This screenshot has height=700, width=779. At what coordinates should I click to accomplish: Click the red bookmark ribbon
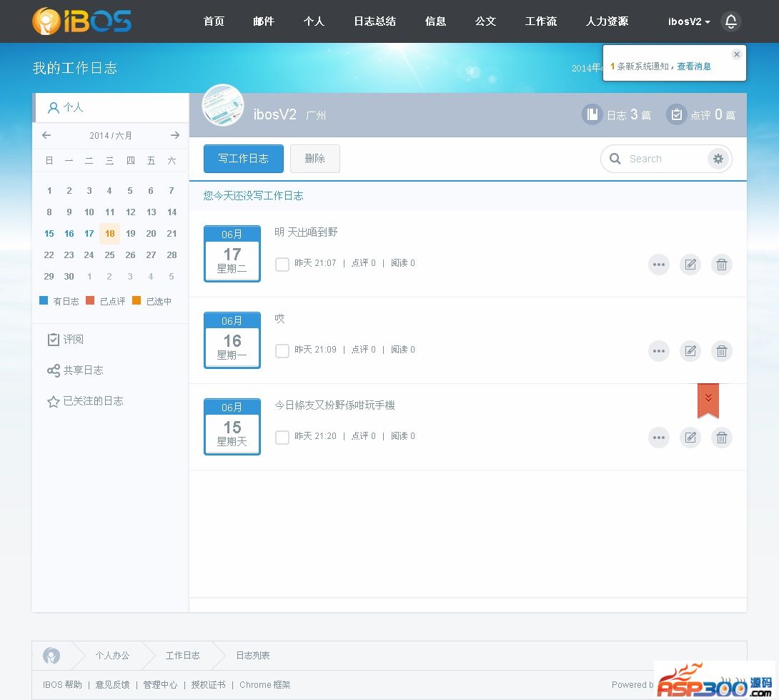(708, 400)
